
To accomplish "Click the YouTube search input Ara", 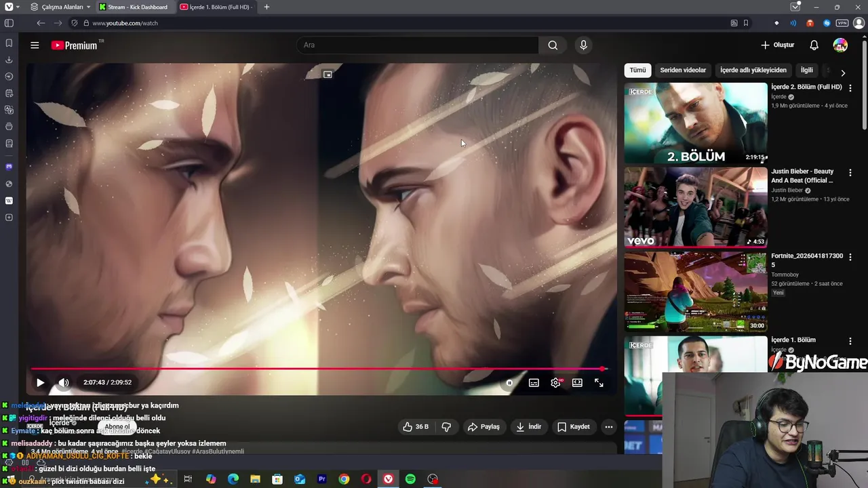I will [x=417, y=45].
